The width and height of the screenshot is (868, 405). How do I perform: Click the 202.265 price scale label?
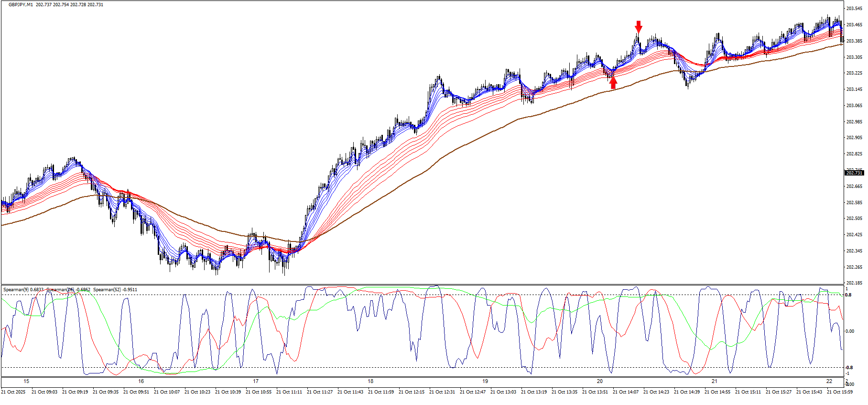854,267
